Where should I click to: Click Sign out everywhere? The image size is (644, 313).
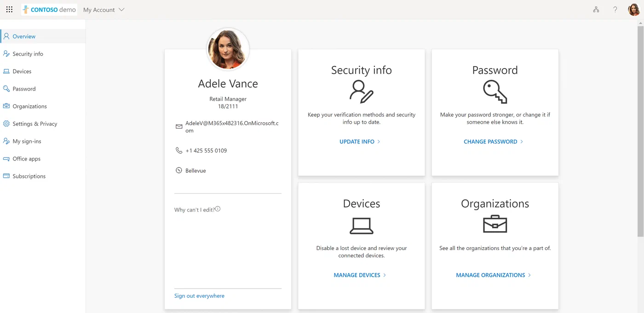[199, 296]
